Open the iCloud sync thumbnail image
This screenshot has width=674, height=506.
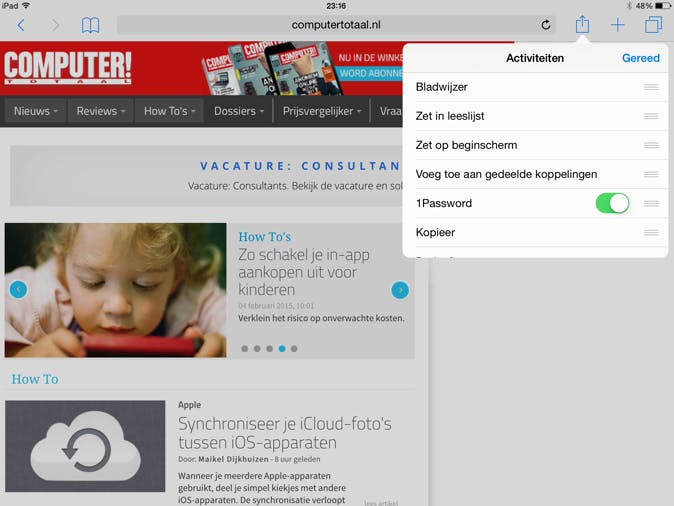tap(85, 446)
